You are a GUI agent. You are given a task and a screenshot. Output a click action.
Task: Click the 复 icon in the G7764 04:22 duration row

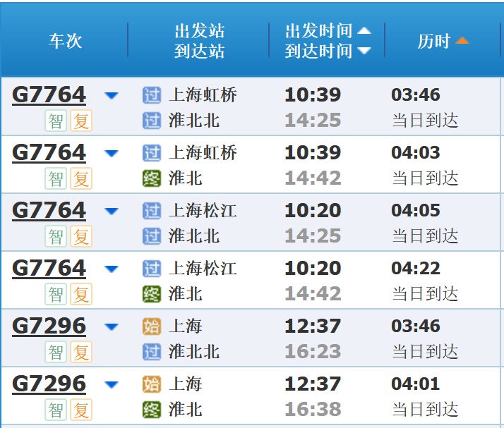[x=82, y=295]
